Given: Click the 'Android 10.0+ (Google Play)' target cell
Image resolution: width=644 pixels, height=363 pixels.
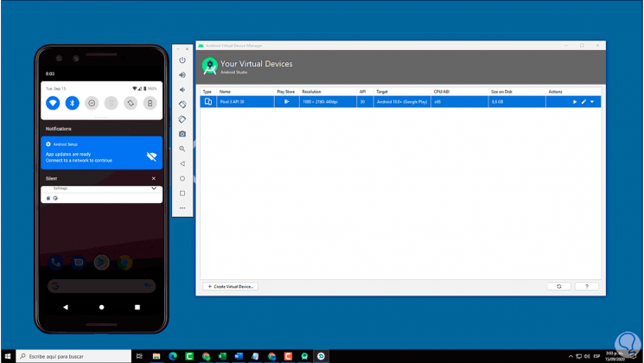Looking at the screenshot, I should [402, 102].
